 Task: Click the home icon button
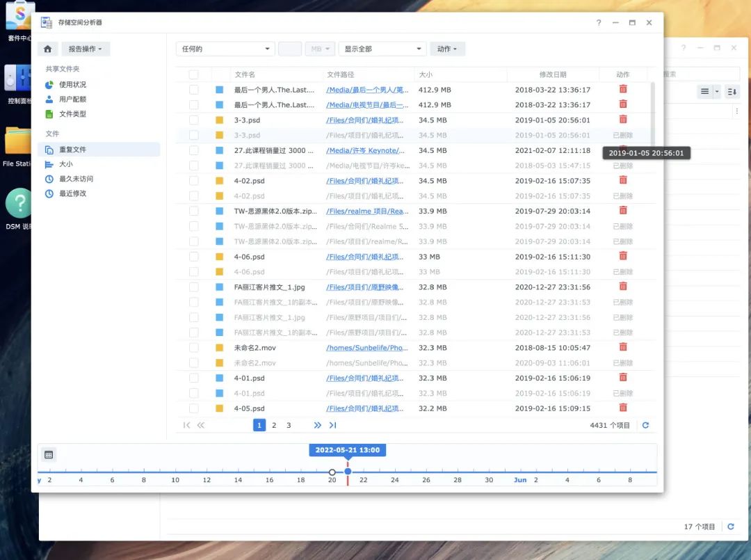click(47, 49)
